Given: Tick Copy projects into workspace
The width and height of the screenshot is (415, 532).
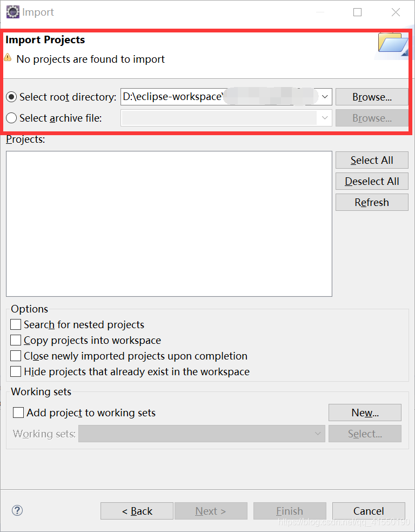Looking at the screenshot, I should click(16, 340).
